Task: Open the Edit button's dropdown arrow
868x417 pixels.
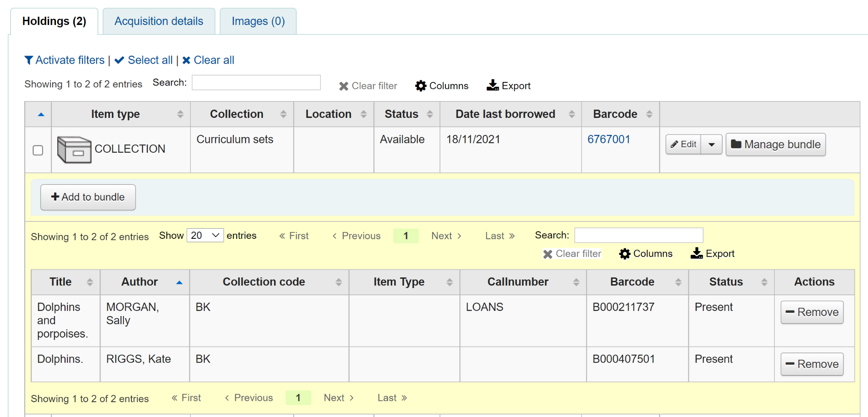Action: (x=712, y=144)
